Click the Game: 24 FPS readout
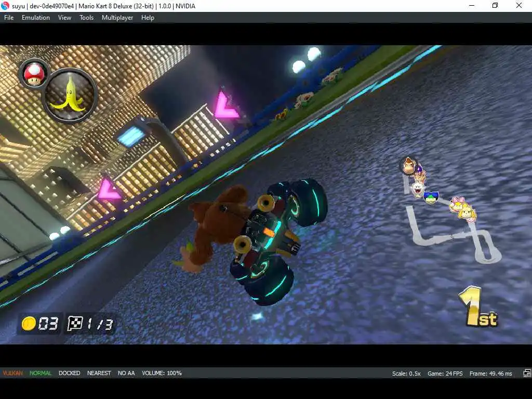The image size is (532, 399). click(x=445, y=374)
